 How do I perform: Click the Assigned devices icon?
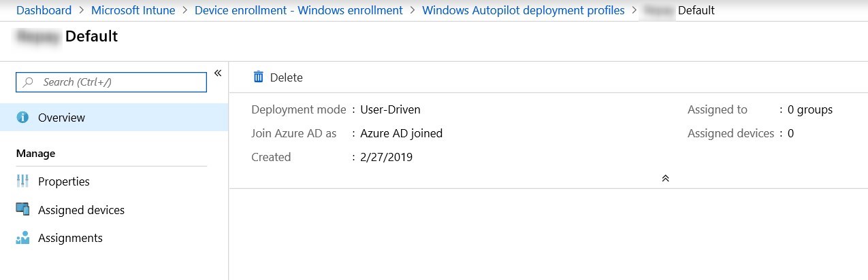click(22, 209)
